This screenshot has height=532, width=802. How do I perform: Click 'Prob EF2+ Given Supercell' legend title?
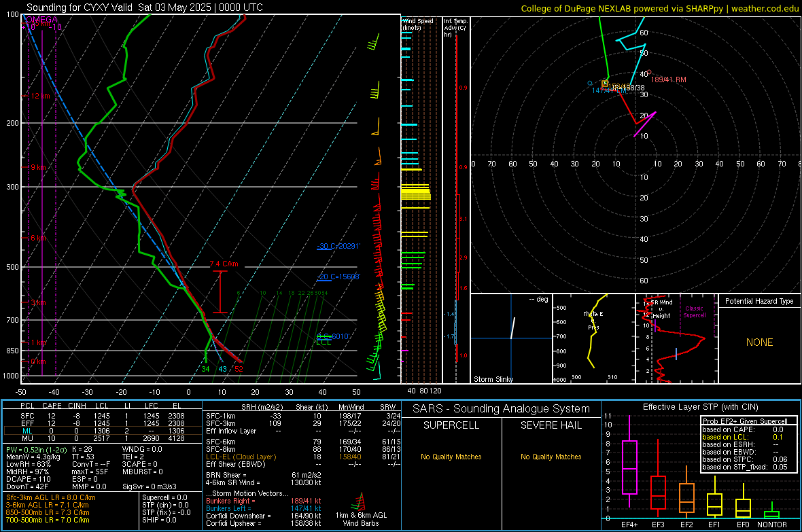point(745,421)
